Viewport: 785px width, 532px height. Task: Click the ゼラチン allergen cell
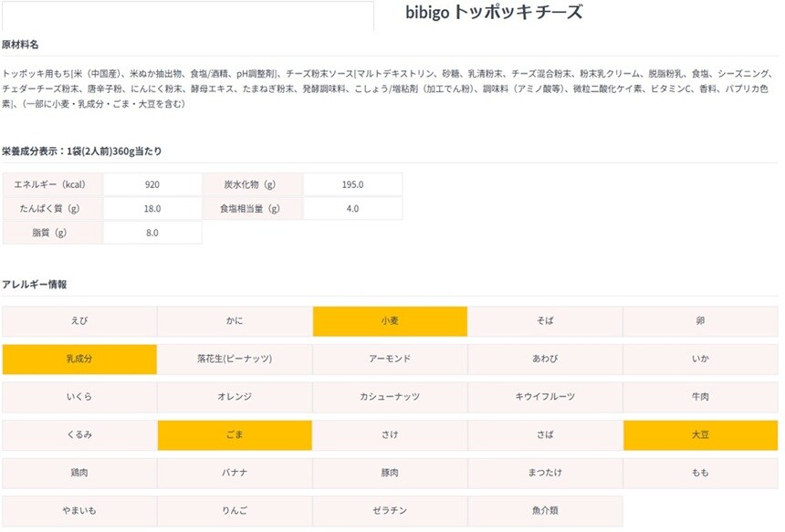390,511
